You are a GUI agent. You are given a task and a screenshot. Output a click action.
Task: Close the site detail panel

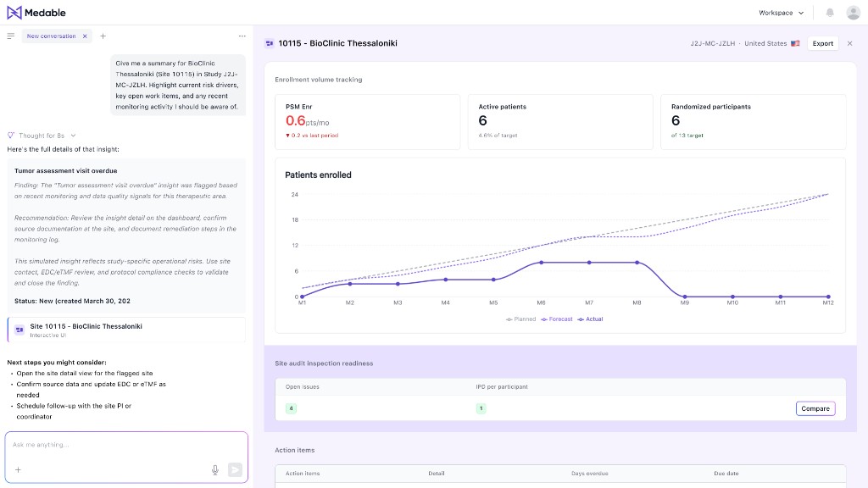pyautogui.click(x=849, y=43)
